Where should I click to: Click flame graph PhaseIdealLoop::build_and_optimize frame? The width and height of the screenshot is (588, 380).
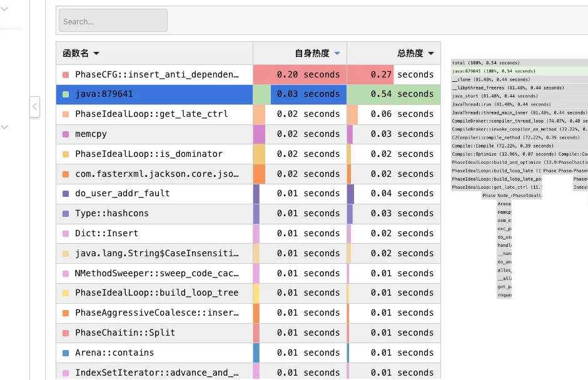click(x=504, y=162)
